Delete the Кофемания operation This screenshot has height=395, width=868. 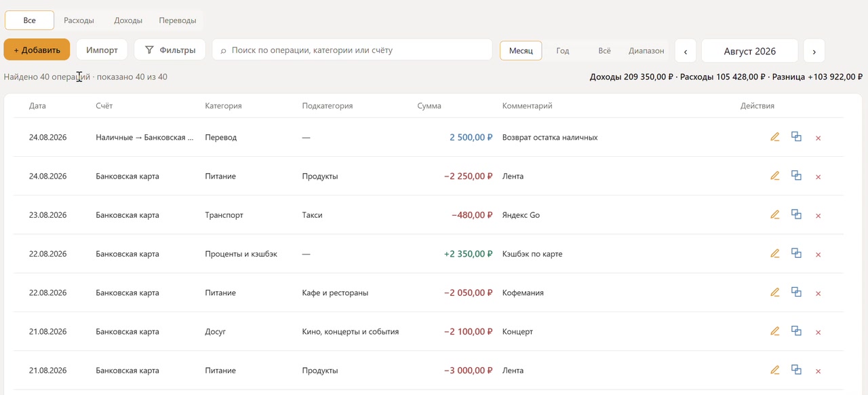818,293
